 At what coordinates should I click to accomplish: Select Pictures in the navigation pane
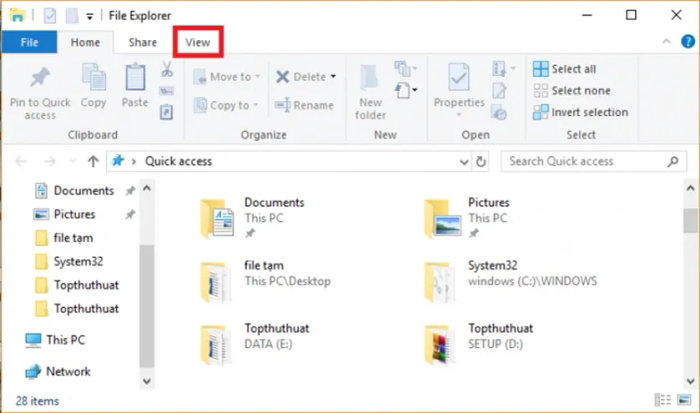click(65, 214)
